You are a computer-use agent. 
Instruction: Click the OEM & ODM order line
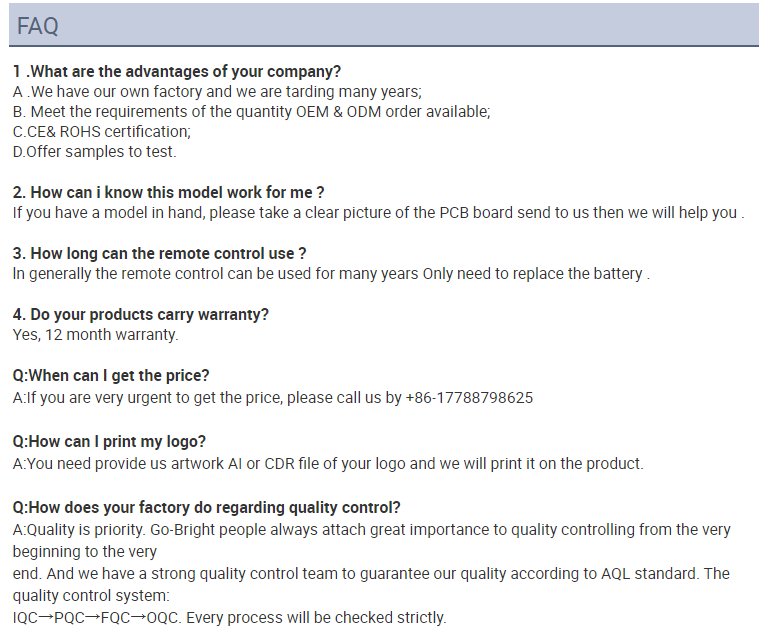point(251,112)
